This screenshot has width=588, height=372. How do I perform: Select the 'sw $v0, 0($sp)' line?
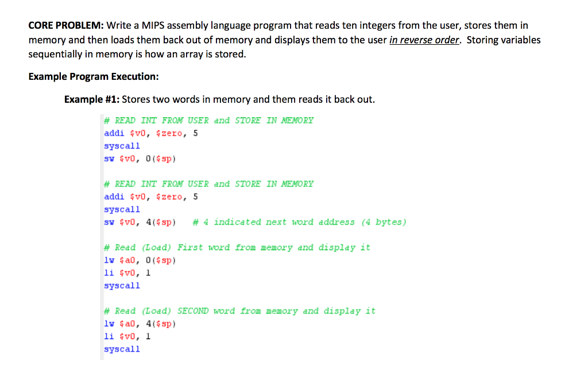pos(140,158)
